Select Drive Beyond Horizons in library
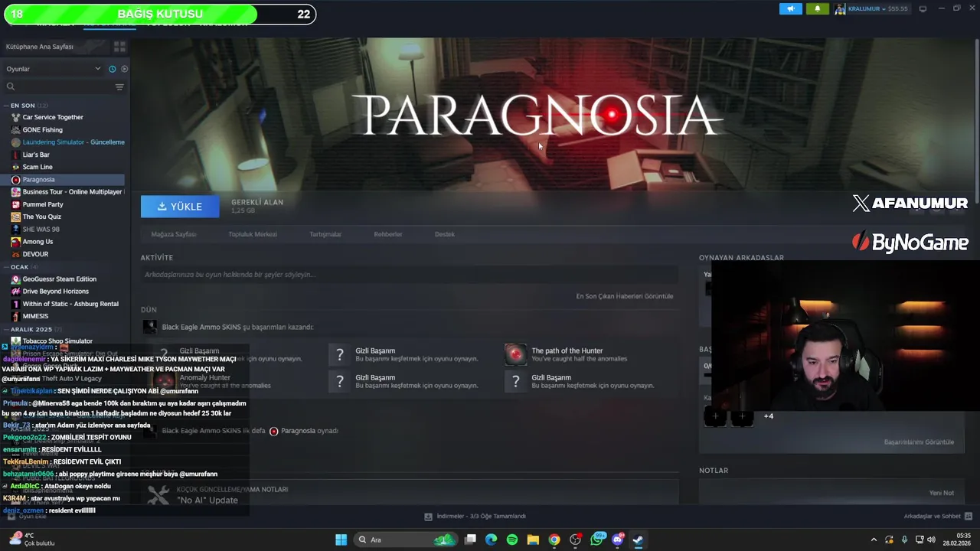980x551 pixels. (x=56, y=292)
